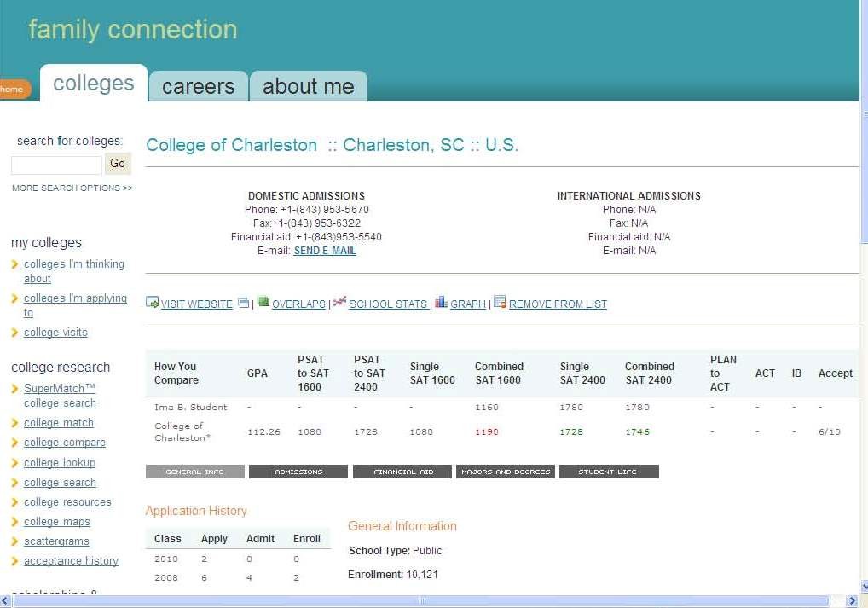Open colleges I'm thinking about
This screenshot has height=608, width=868.
coord(74,271)
